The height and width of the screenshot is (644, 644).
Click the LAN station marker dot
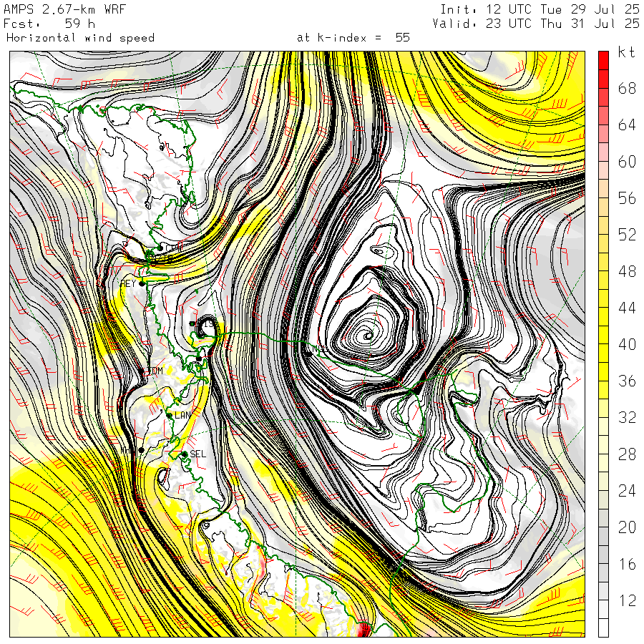click(x=169, y=416)
